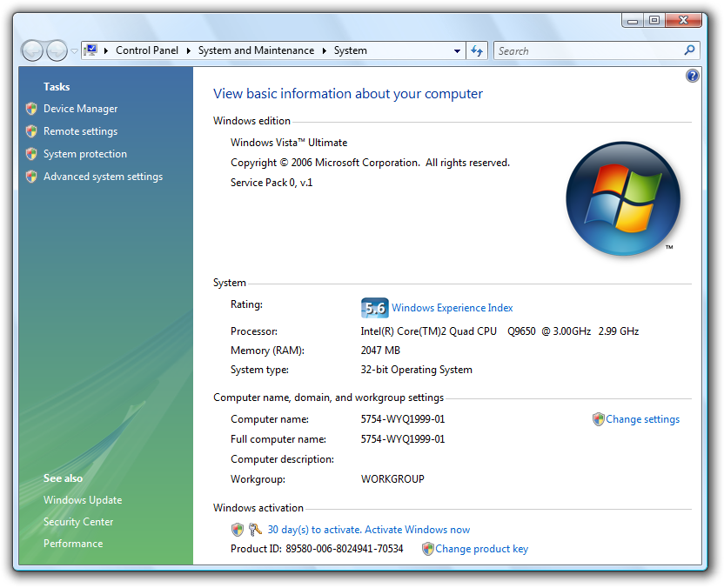Image resolution: width=724 pixels, height=588 pixels.
Task: Click the Change product key link
Action: coord(481,549)
